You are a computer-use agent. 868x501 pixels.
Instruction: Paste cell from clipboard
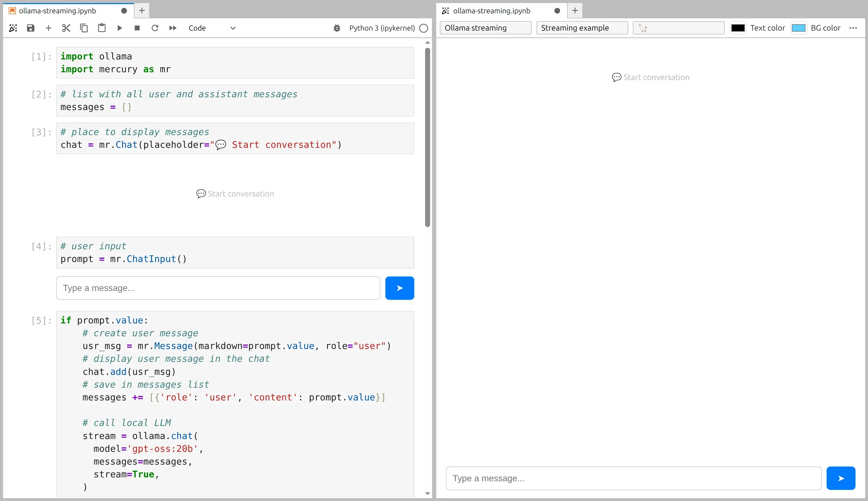pos(101,28)
